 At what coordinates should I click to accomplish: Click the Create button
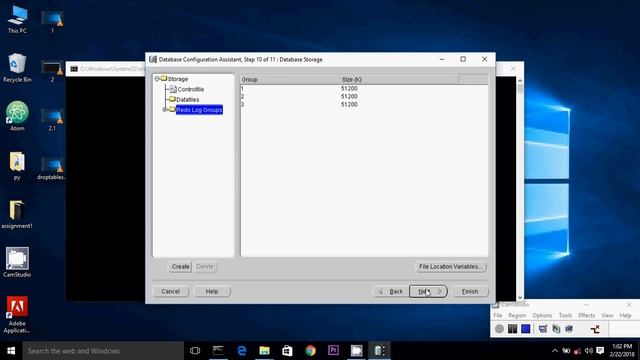click(x=180, y=267)
